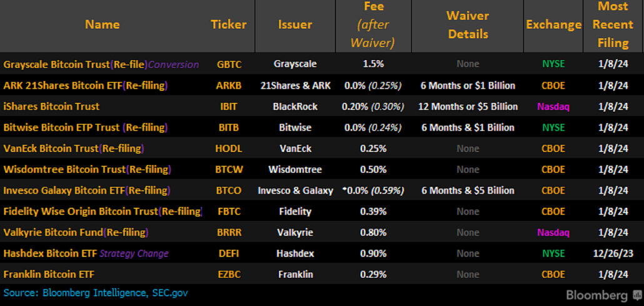Click the Waiver Details column header

point(468,25)
